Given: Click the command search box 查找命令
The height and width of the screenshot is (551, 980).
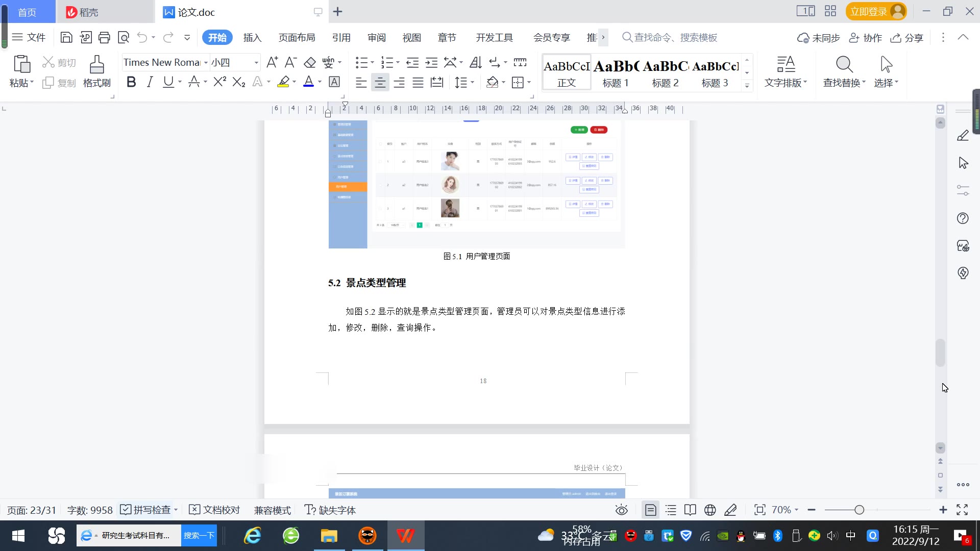Looking at the screenshot, I should (x=675, y=38).
